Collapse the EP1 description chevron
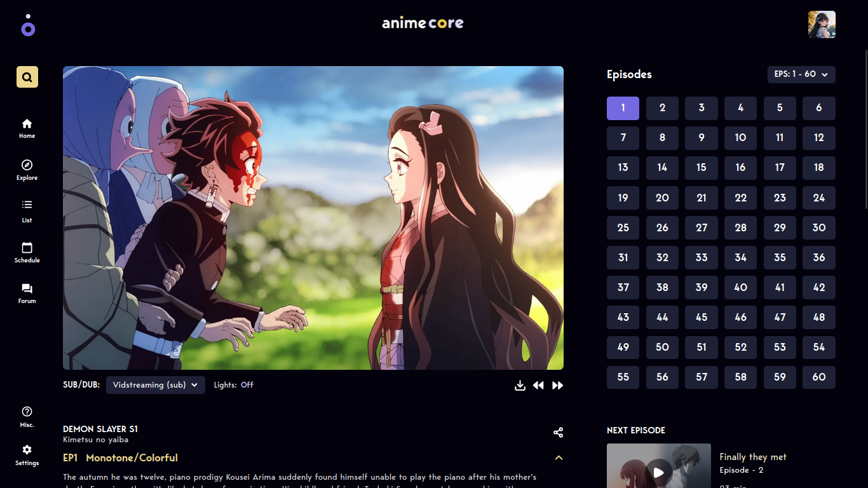 pyautogui.click(x=559, y=458)
